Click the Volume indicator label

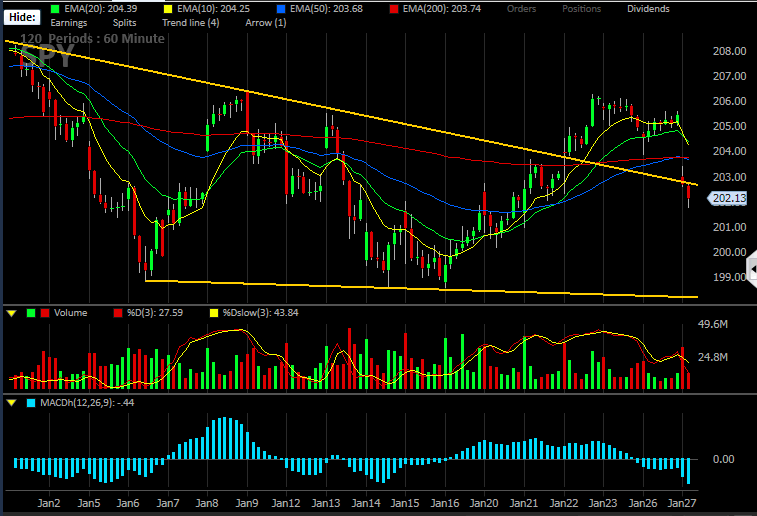[70, 313]
